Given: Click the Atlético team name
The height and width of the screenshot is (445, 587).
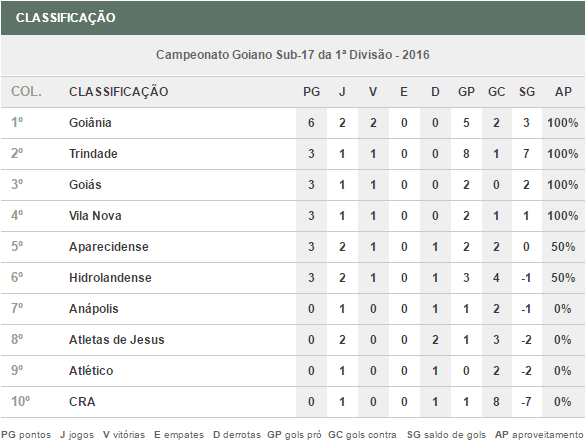Looking at the screenshot, I should pyautogui.click(x=91, y=371).
